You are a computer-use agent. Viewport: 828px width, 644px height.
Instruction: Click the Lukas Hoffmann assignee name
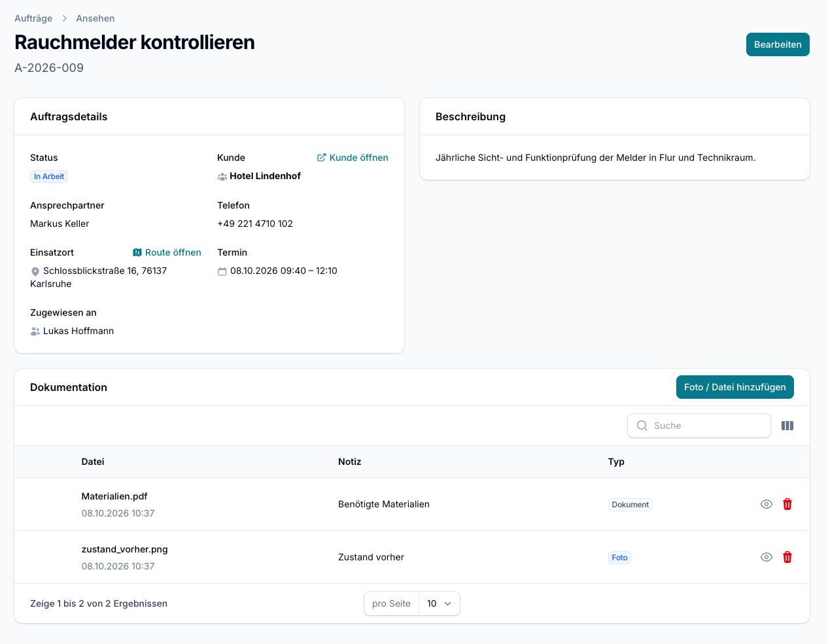(x=78, y=331)
